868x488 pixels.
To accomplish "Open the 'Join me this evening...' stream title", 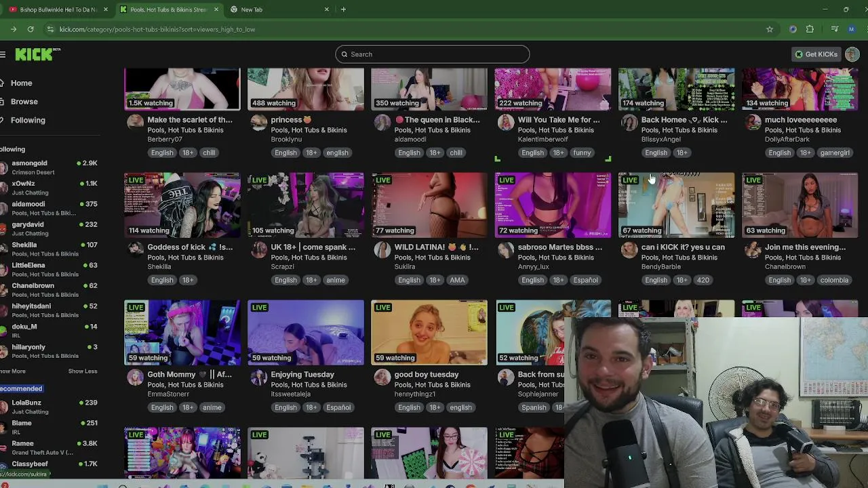I will (x=805, y=247).
